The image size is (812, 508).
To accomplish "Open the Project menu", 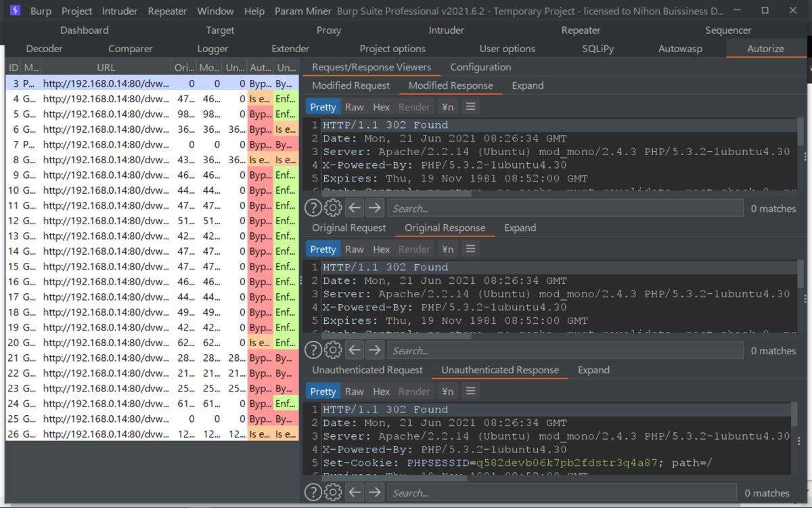I will [x=77, y=12].
